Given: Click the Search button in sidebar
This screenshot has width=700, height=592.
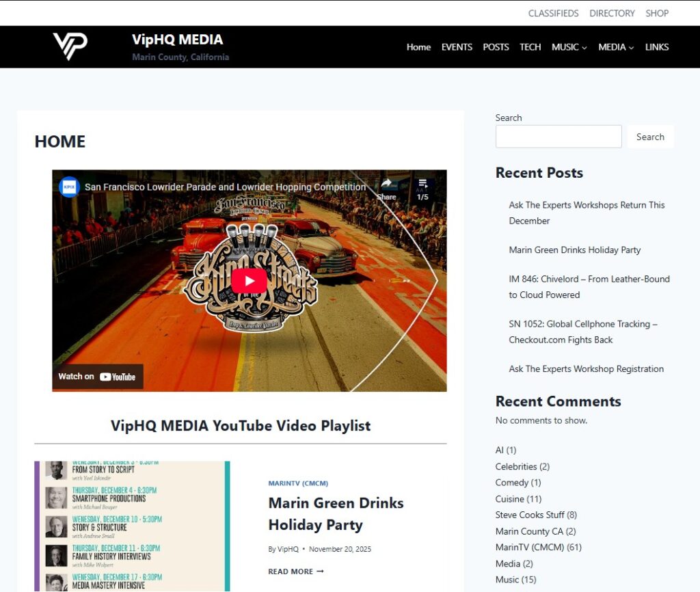Looking at the screenshot, I should [x=650, y=137].
